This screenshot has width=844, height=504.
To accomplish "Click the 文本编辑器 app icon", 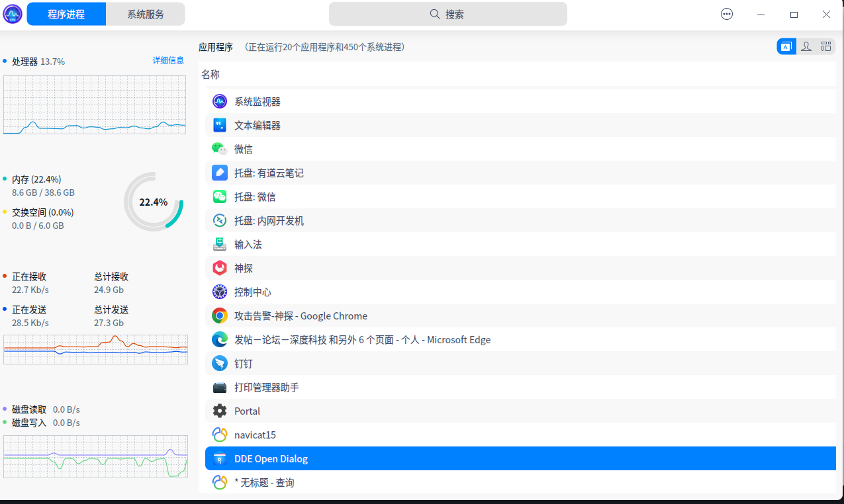I will [220, 125].
